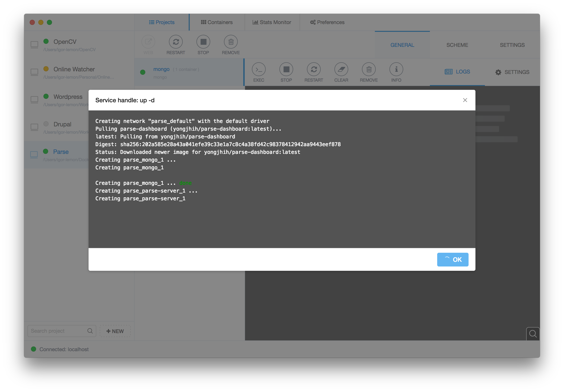
Task: Click the Digest sha256 log line
Action: (x=218, y=144)
